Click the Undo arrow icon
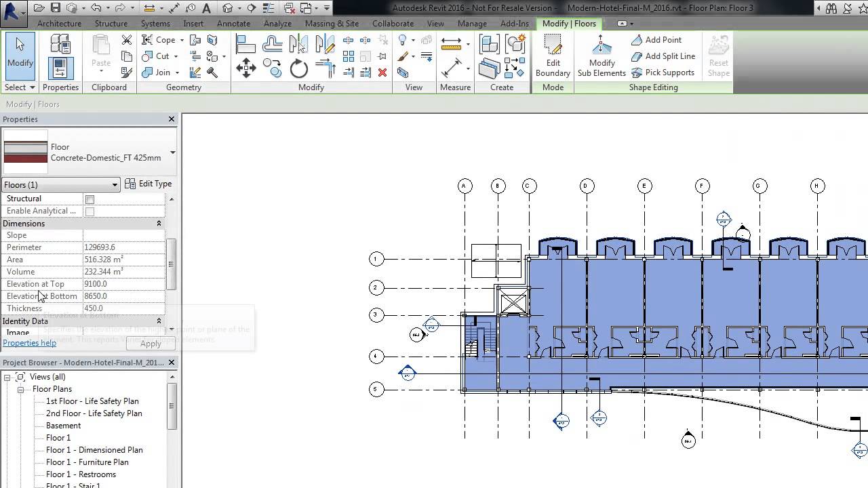Image resolution: width=868 pixels, height=488 pixels. [96, 8]
